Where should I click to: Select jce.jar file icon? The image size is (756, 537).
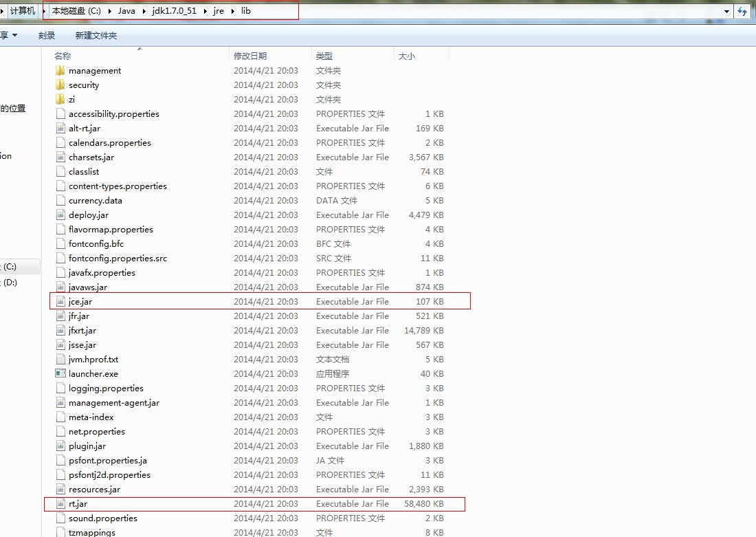(60, 302)
